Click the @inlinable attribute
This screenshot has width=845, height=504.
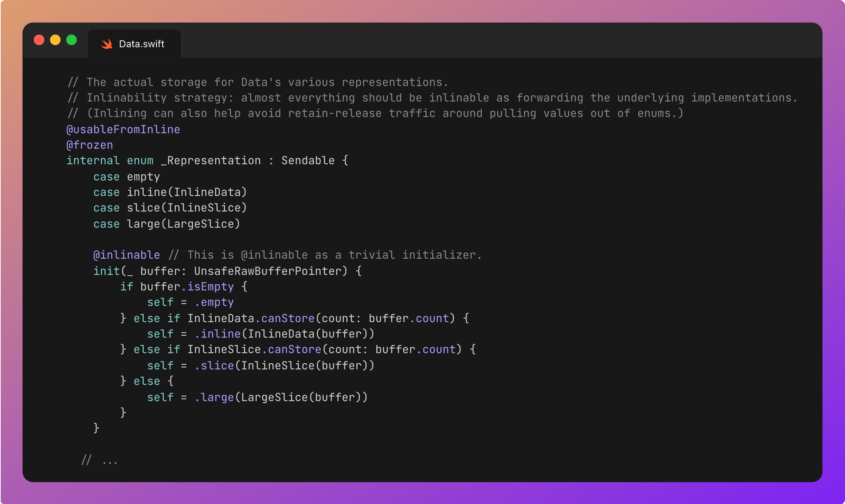(x=127, y=255)
